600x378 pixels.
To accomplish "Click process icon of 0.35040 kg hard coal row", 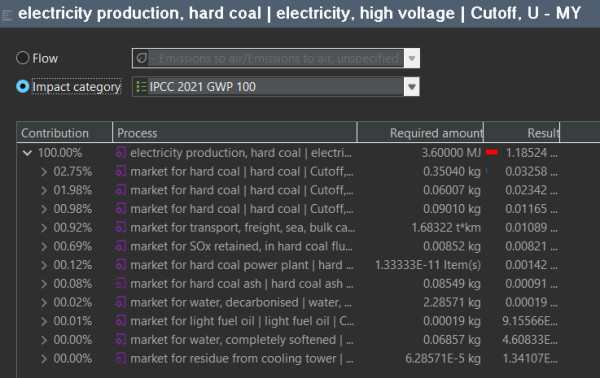I will click(x=121, y=171).
